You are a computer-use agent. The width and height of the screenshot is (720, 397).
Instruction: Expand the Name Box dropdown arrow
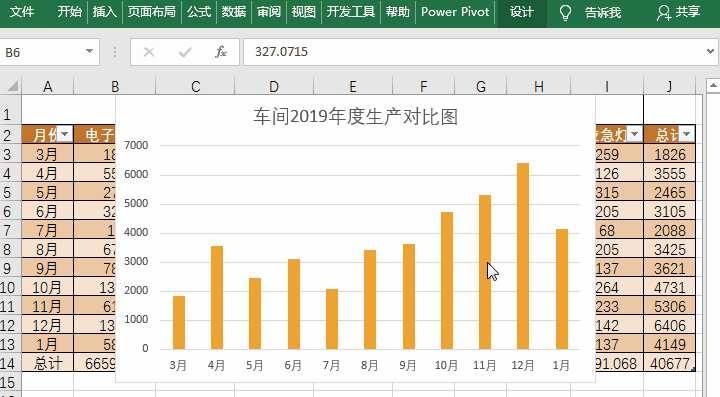90,51
